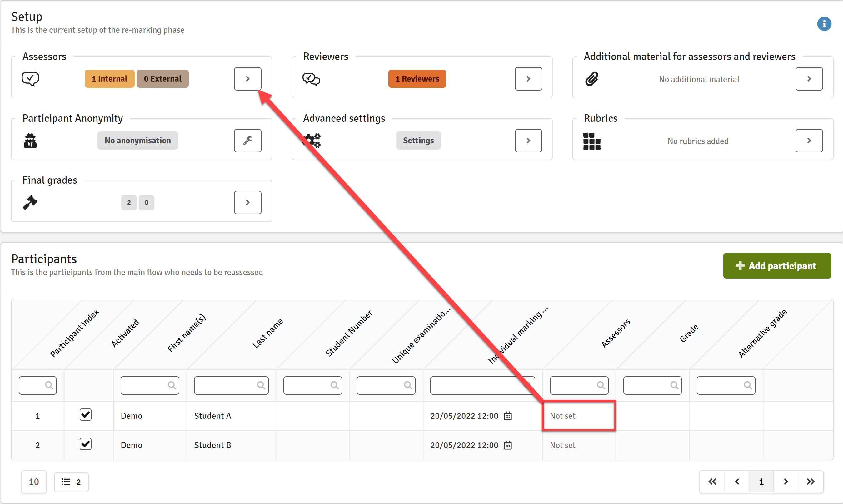The width and height of the screenshot is (843, 504).
Task: Expand the Assessors panel chevron
Action: point(247,78)
